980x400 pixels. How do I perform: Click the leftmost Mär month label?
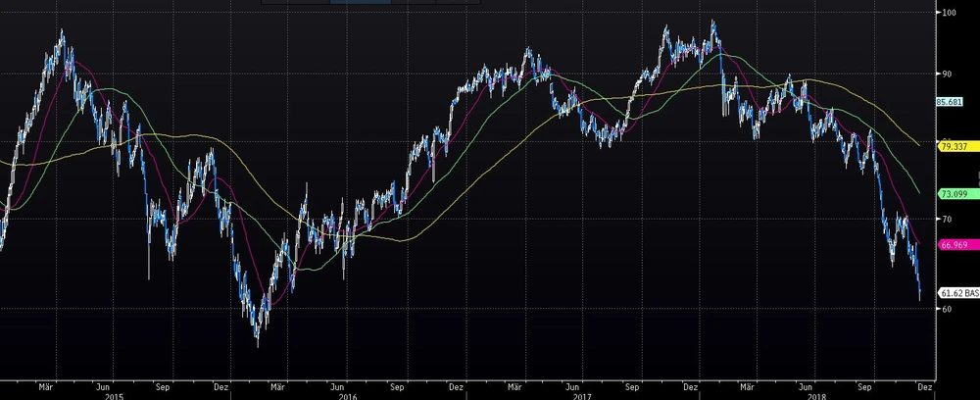click(x=46, y=385)
